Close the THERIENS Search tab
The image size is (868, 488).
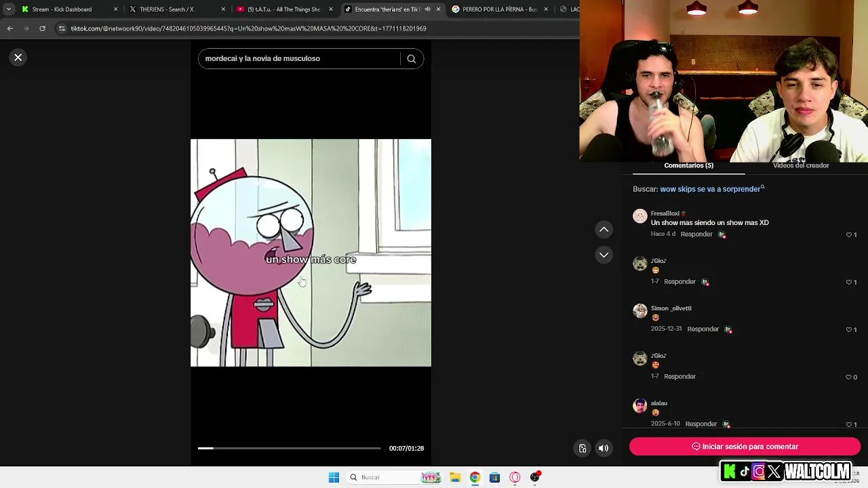point(223,9)
